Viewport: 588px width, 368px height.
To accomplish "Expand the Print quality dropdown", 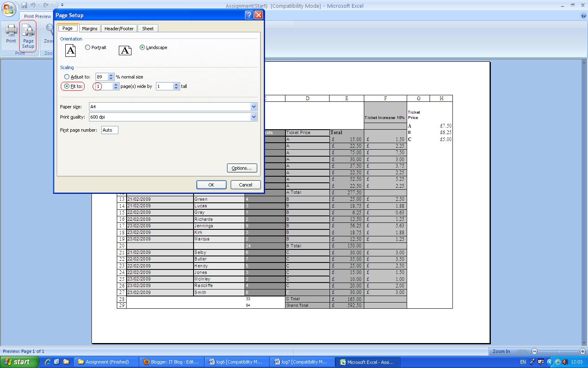I will 254,117.
